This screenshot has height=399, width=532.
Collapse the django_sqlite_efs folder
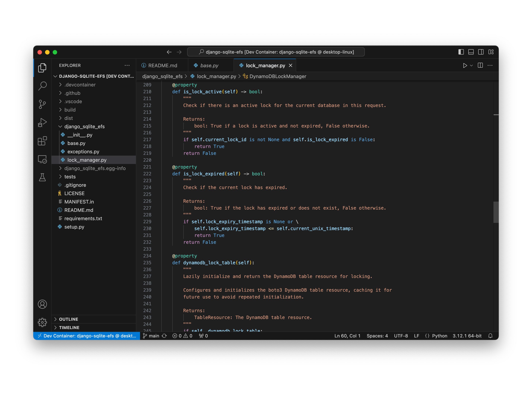94,127
